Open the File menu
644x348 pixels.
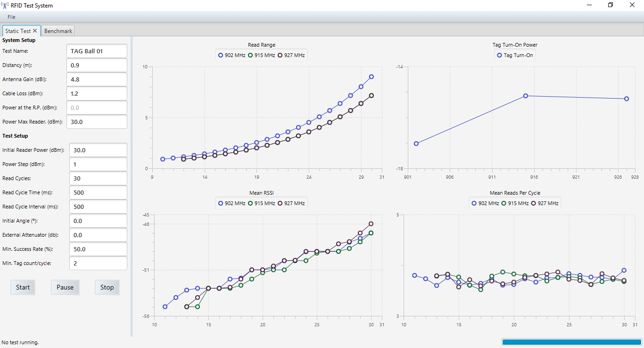(11, 17)
